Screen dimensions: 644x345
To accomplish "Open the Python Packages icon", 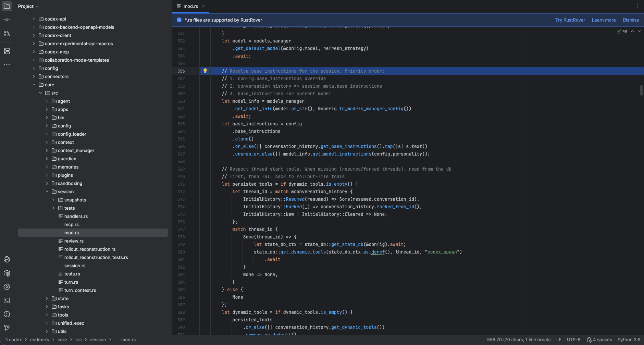I will pyautogui.click(x=7, y=273).
